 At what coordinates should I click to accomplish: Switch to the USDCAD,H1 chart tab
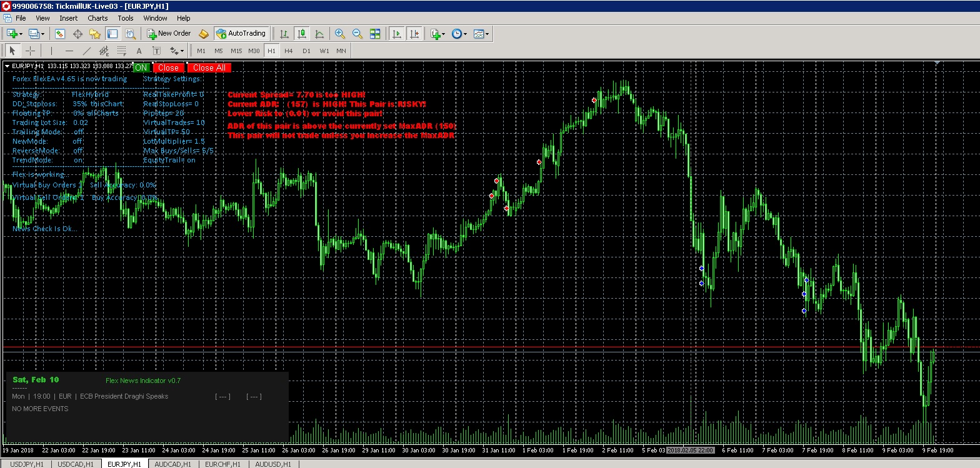(75, 464)
